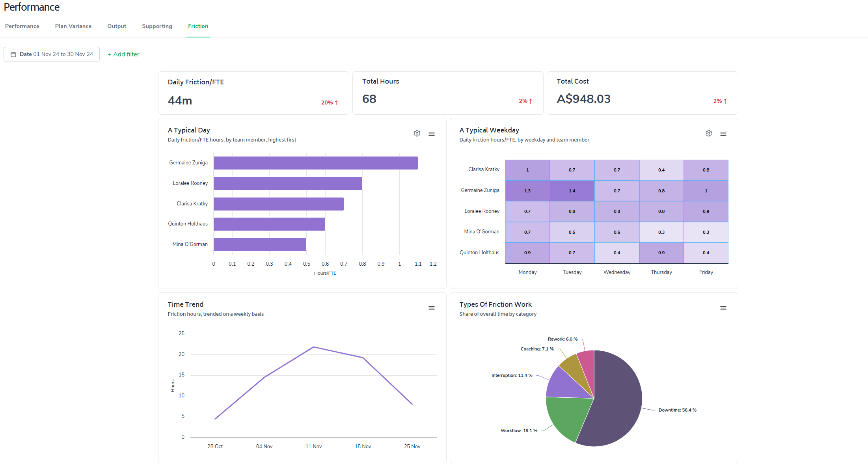Open settings gear on A Typical Day chart
The image size is (868, 464).
pyautogui.click(x=417, y=134)
